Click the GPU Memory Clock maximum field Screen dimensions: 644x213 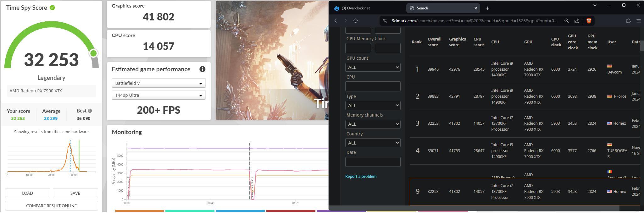[387, 48]
